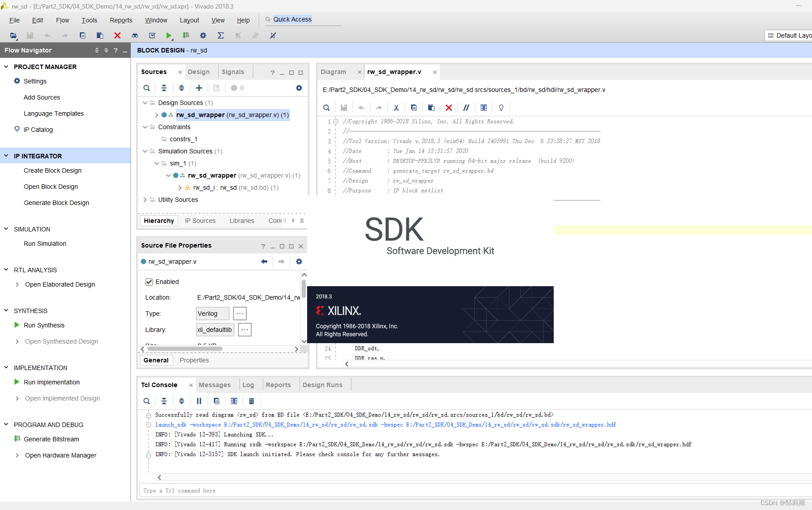Collapse the IP INTEGRATOR section
This screenshot has height=510, width=812.
(x=6, y=156)
